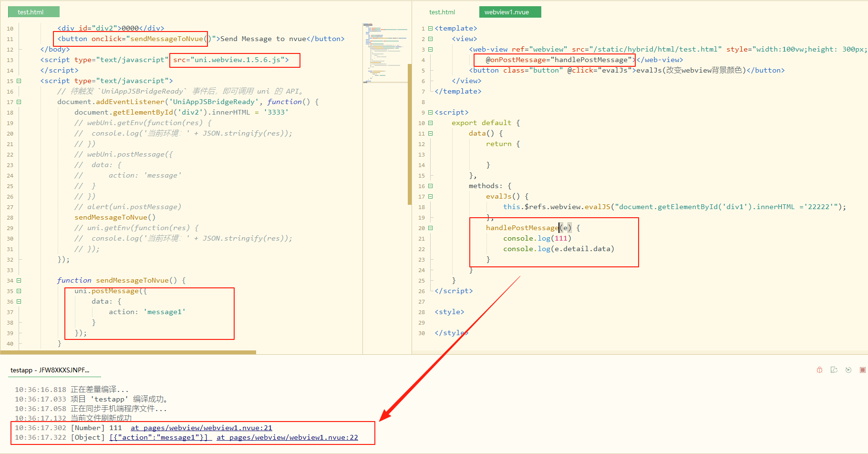Stop the running testapp with red square
This screenshot has height=454, width=868.
862,370
